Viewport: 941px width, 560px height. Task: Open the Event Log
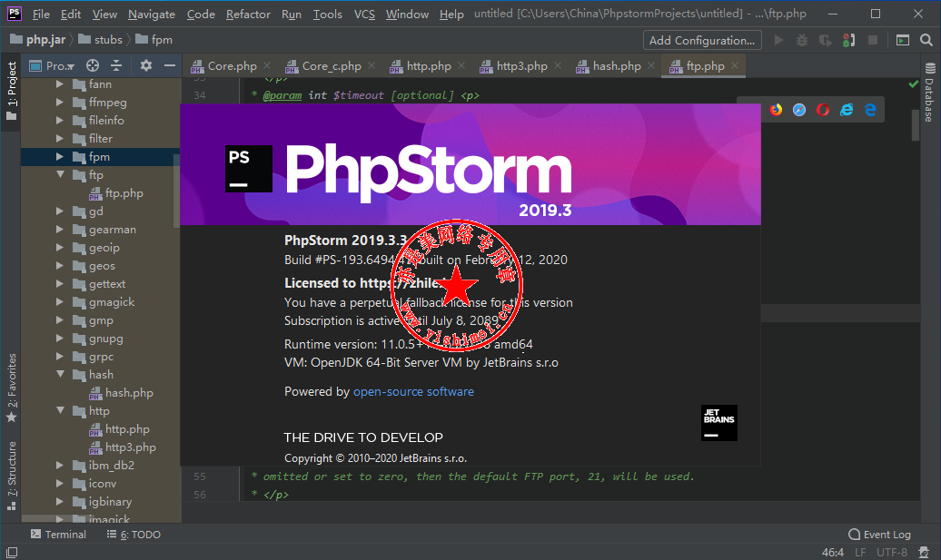tap(879, 535)
